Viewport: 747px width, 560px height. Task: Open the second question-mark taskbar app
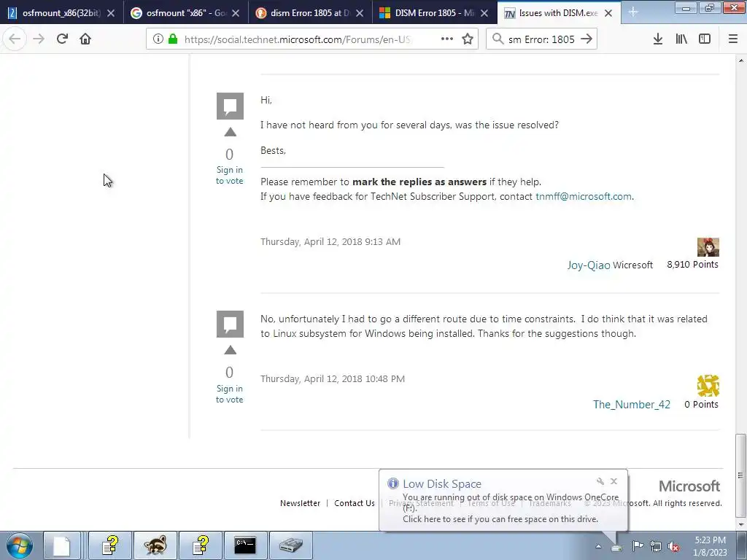tap(201, 545)
